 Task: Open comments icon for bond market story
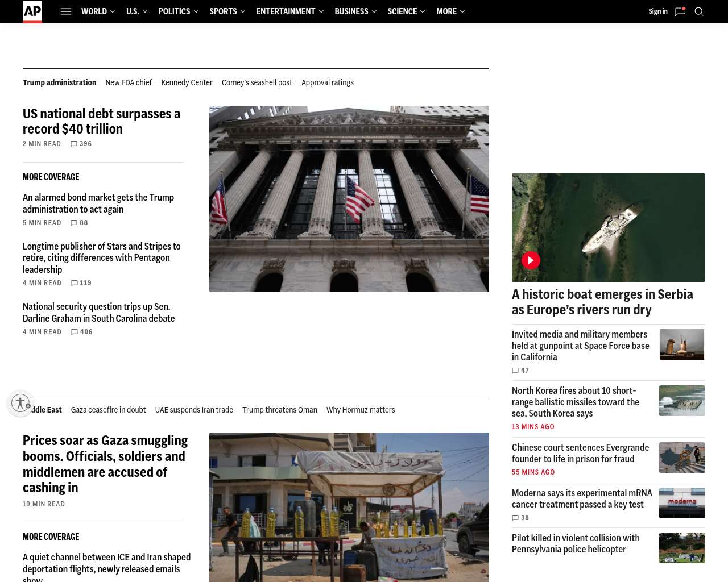[x=74, y=223]
